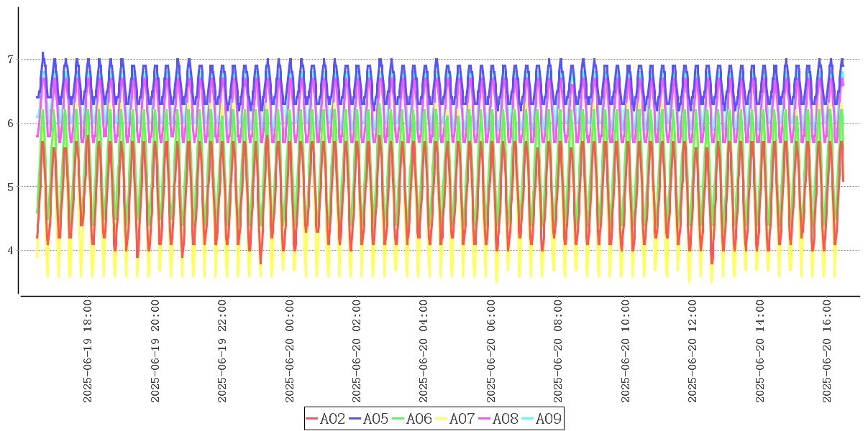
Task: Toggle the A07 series legend label
Action: 462,419
